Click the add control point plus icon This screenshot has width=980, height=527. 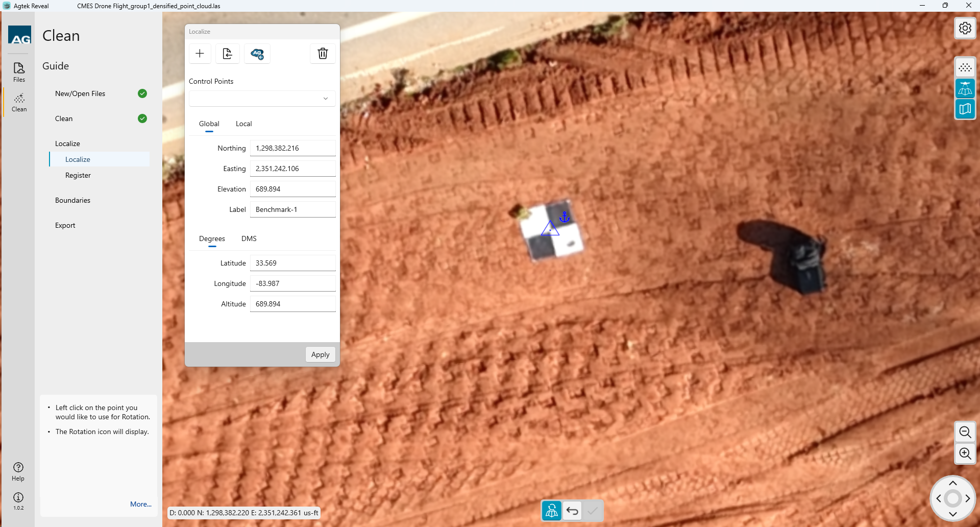pyautogui.click(x=200, y=54)
